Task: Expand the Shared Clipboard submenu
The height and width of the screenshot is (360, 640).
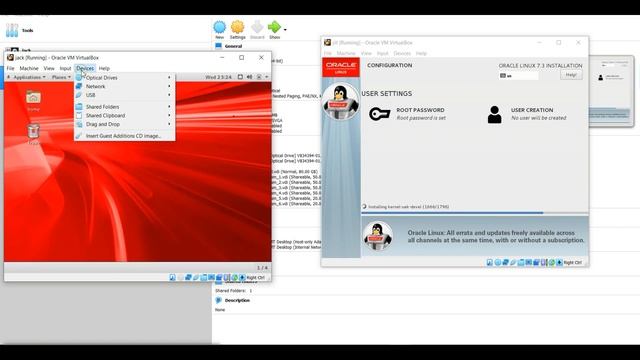Action: click(124, 116)
